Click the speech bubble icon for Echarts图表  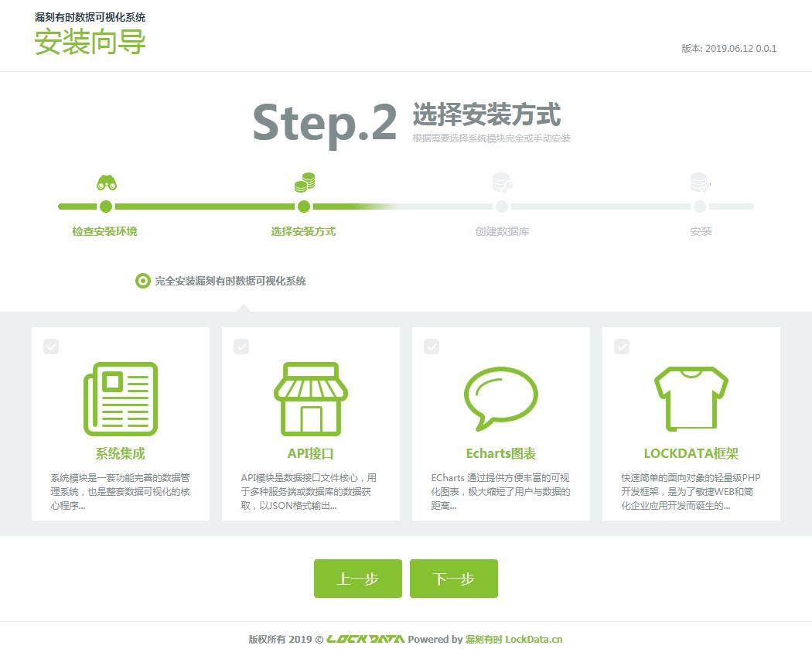click(501, 399)
